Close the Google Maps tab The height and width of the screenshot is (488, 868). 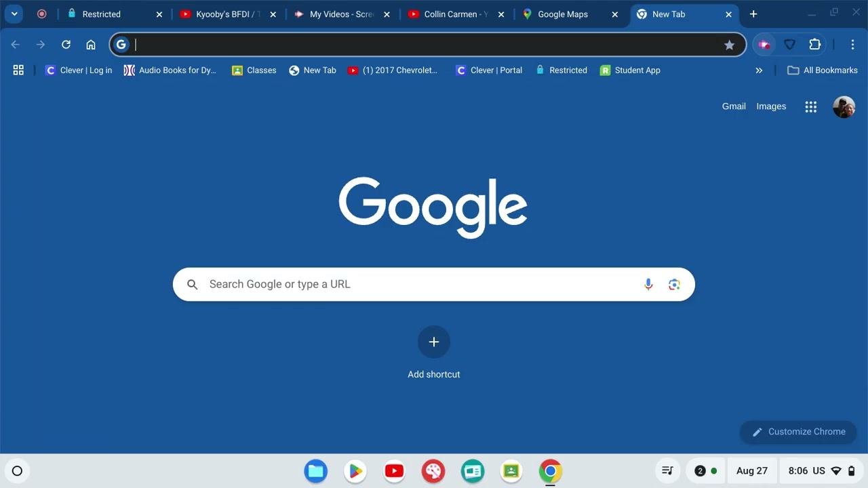[x=615, y=14]
